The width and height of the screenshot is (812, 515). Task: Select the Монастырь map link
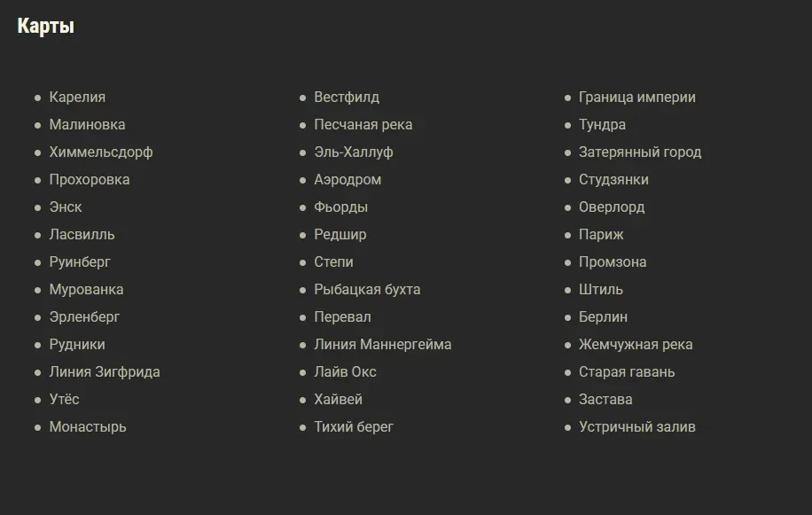tap(88, 427)
